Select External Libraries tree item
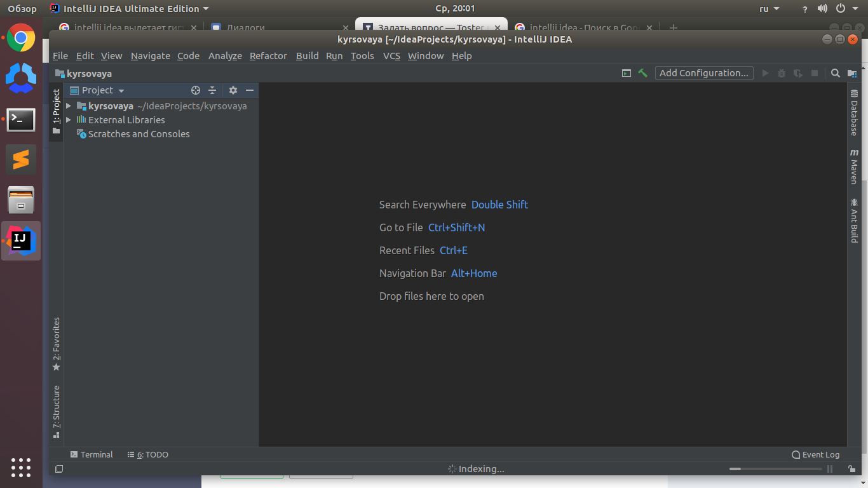Image resolution: width=868 pixels, height=488 pixels. tap(126, 120)
